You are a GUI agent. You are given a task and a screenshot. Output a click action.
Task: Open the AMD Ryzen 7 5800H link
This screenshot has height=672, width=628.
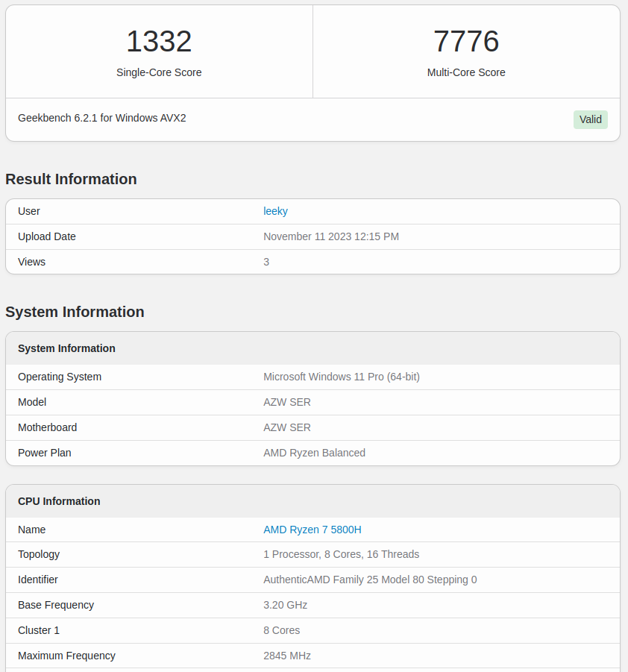312,530
